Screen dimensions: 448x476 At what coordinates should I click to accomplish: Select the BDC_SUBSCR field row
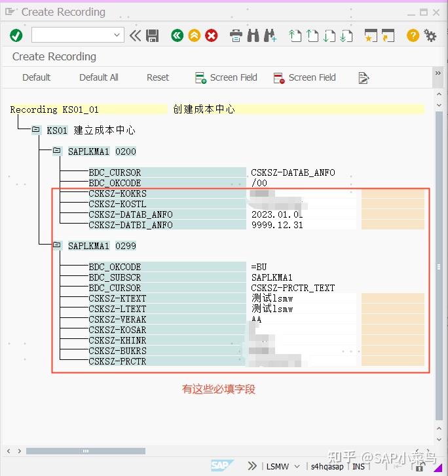coord(167,277)
